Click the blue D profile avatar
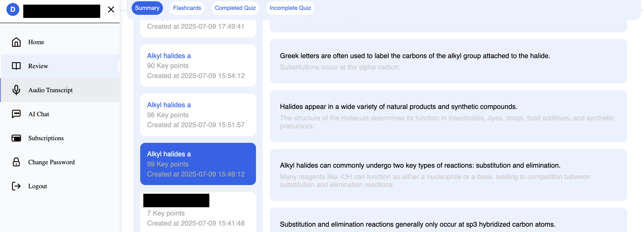644x232 pixels. [13, 9]
